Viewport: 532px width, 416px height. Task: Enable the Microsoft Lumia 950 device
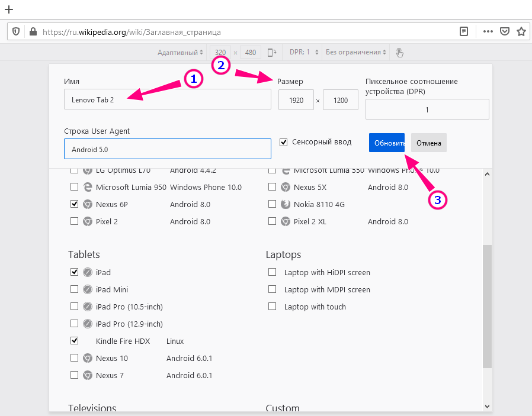pos(74,186)
